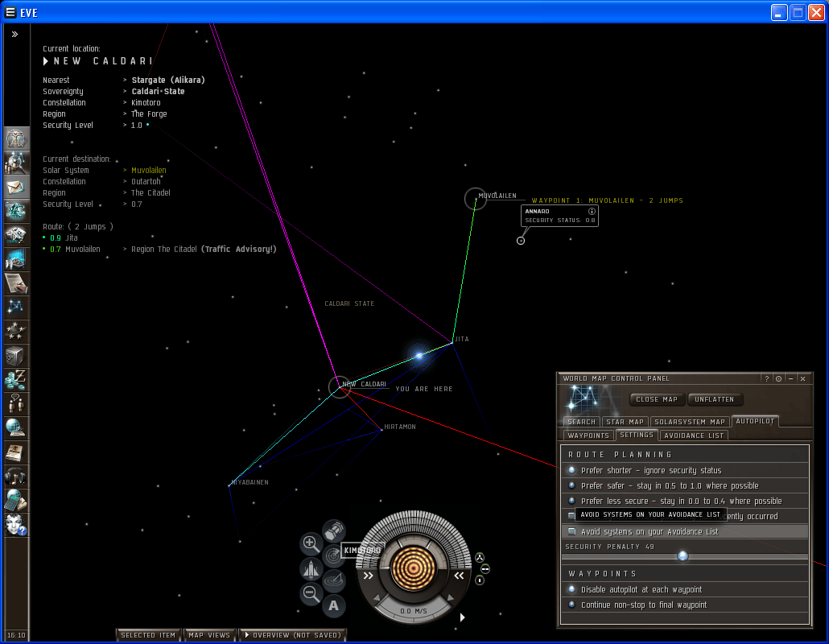Screen dimensions: 829x644
Task: Expand the left HUD panel arrows
Action: 368,575
